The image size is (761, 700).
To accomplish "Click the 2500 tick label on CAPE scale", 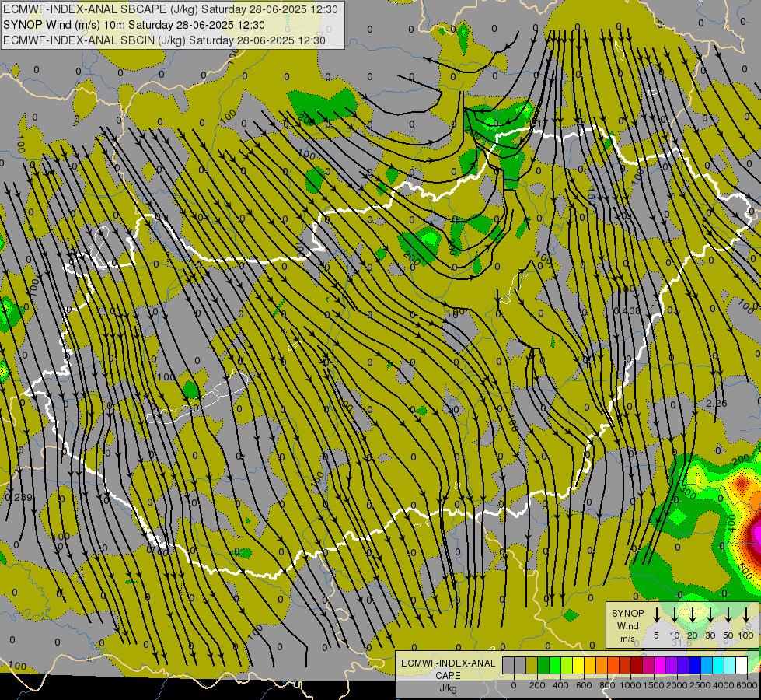I will (x=700, y=685).
